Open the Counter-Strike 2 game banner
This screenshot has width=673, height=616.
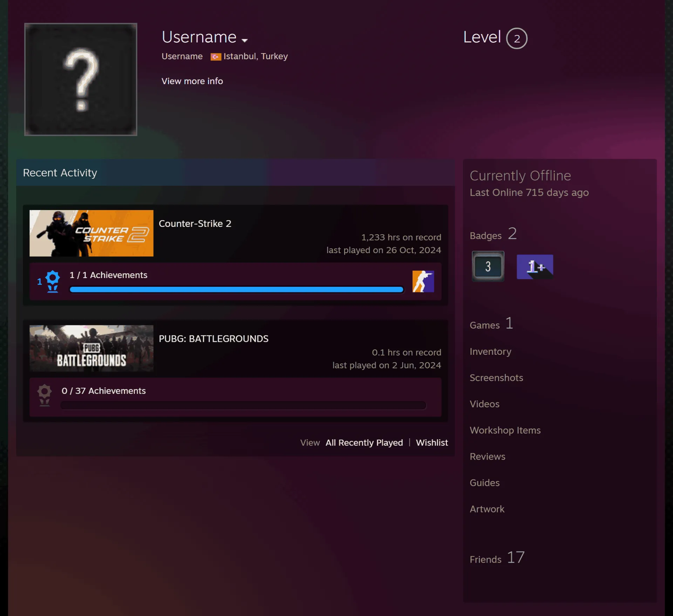point(91,233)
